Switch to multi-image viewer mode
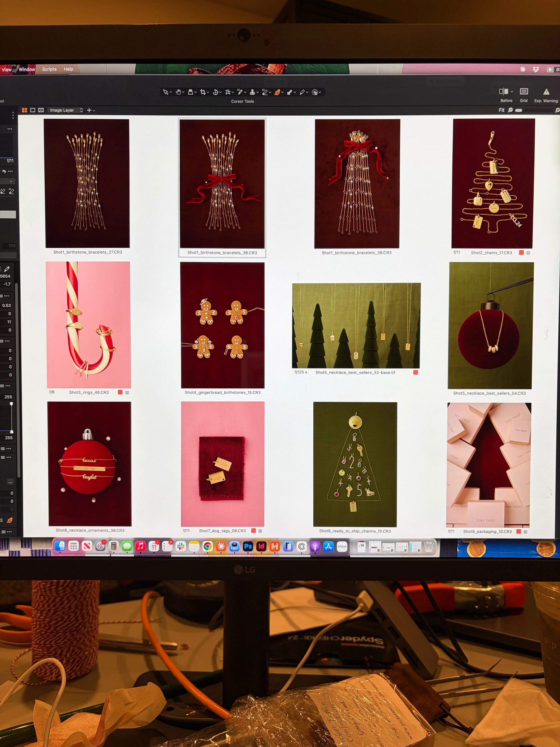Screen dimensions: 560x747 tap(24, 110)
